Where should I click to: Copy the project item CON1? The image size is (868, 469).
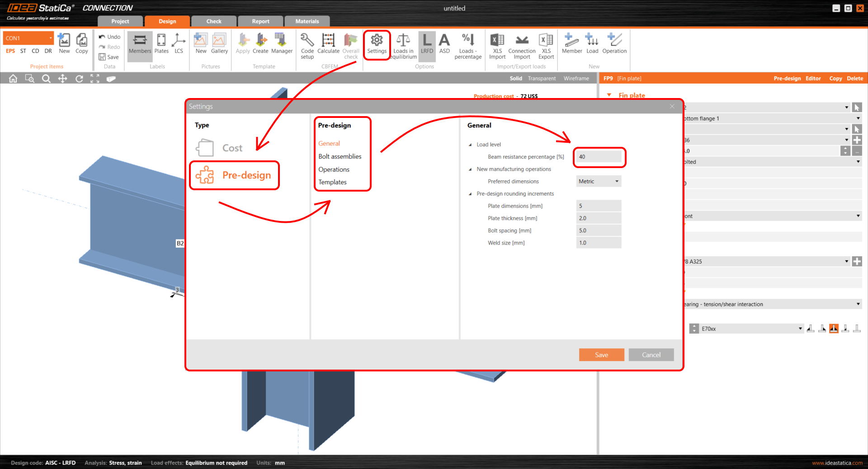(82, 44)
